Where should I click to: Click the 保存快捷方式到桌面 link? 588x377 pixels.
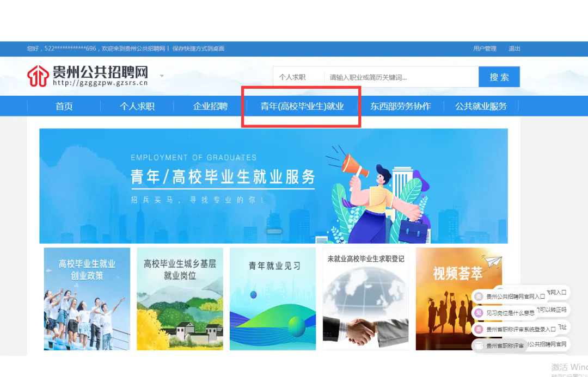(199, 48)
